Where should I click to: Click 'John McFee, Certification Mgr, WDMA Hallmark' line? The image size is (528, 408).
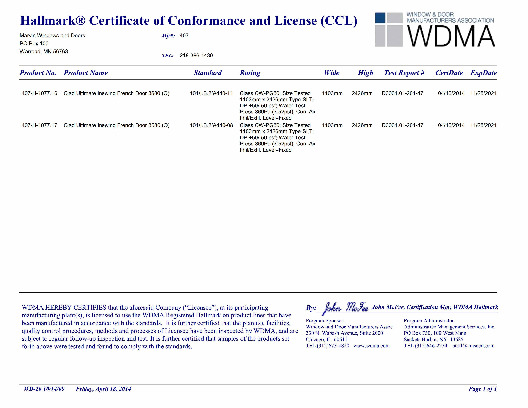435,307
